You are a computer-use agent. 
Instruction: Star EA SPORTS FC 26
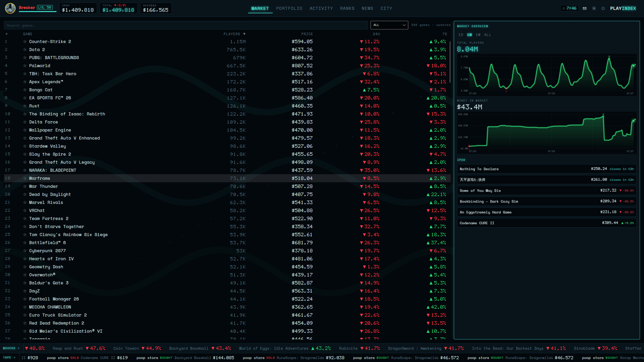(x=25, y=98)
